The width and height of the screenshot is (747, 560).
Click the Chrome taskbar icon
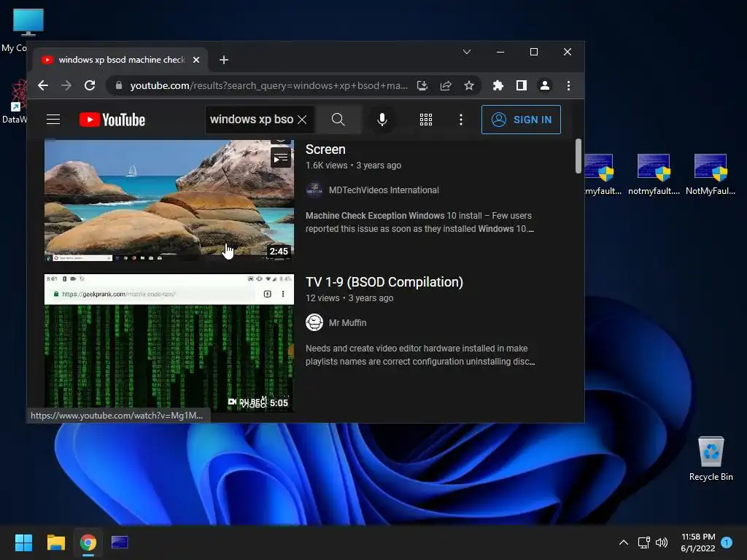pos(88,542)
